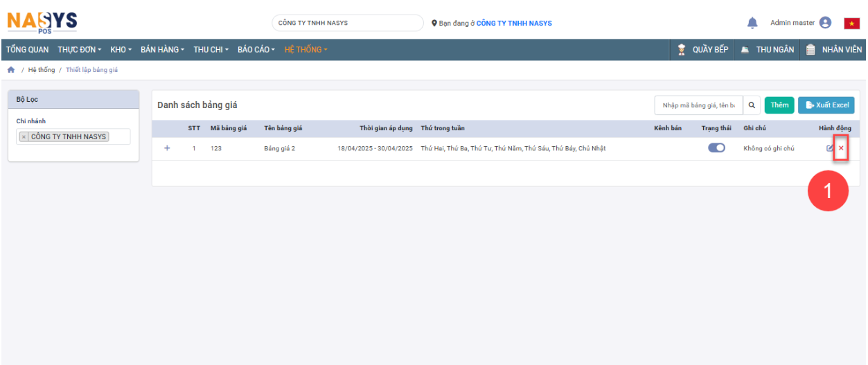
Task: Click the price list search input field
Action: [x=698, y=105]
